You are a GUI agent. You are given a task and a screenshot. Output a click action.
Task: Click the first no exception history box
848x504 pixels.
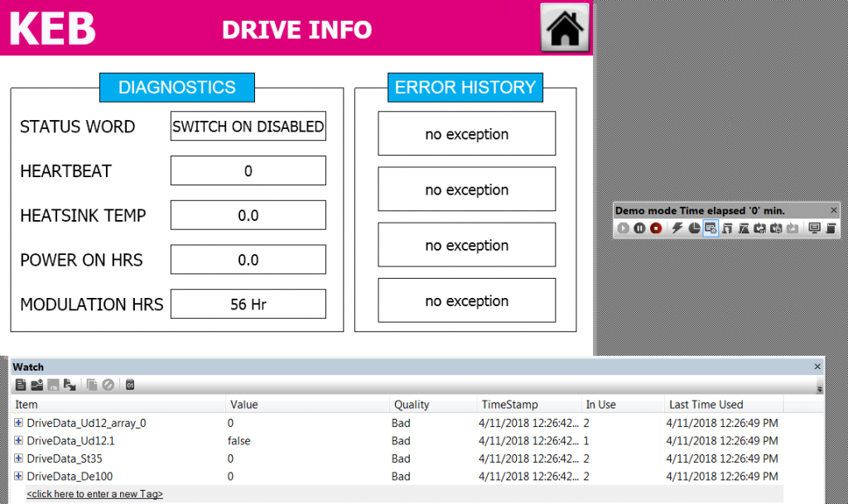(x=467, y=133)
